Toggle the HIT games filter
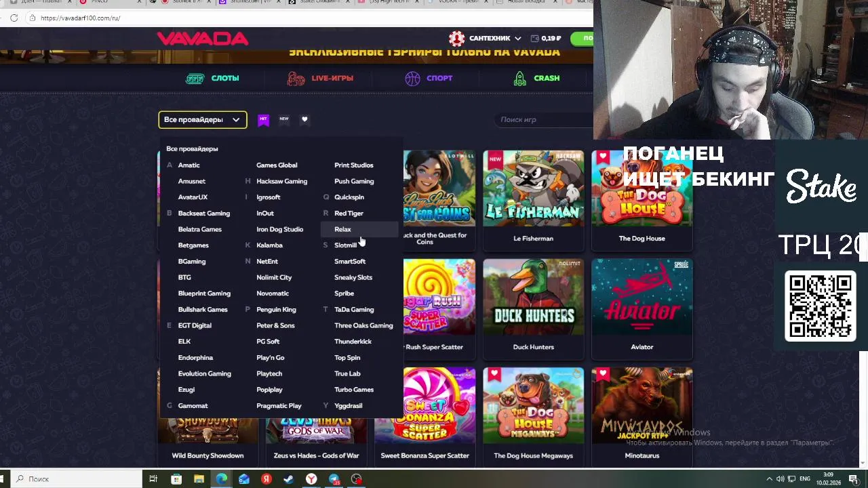The width and height of the screenshot is (868, 488). 263,120
